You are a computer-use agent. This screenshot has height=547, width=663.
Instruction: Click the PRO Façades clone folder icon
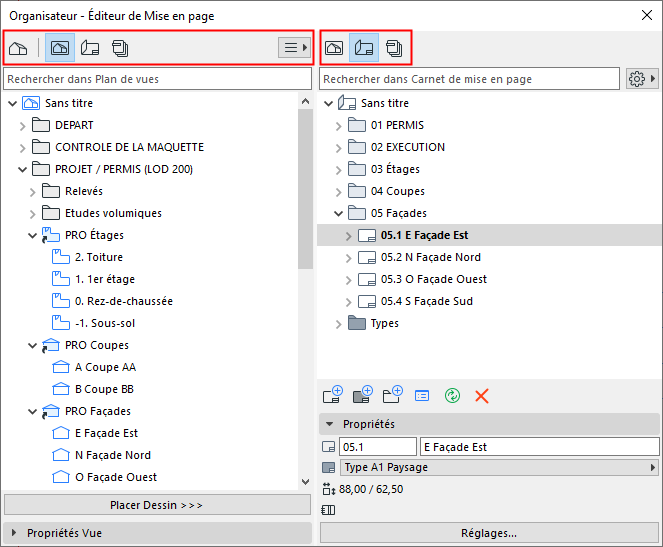(50, 411)
